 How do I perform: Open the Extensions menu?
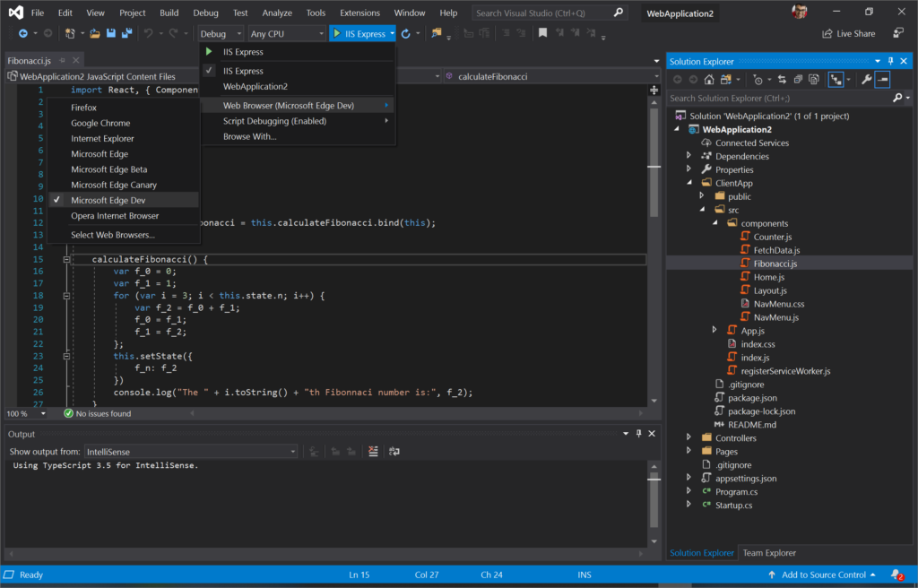click(x=359, y=13)
